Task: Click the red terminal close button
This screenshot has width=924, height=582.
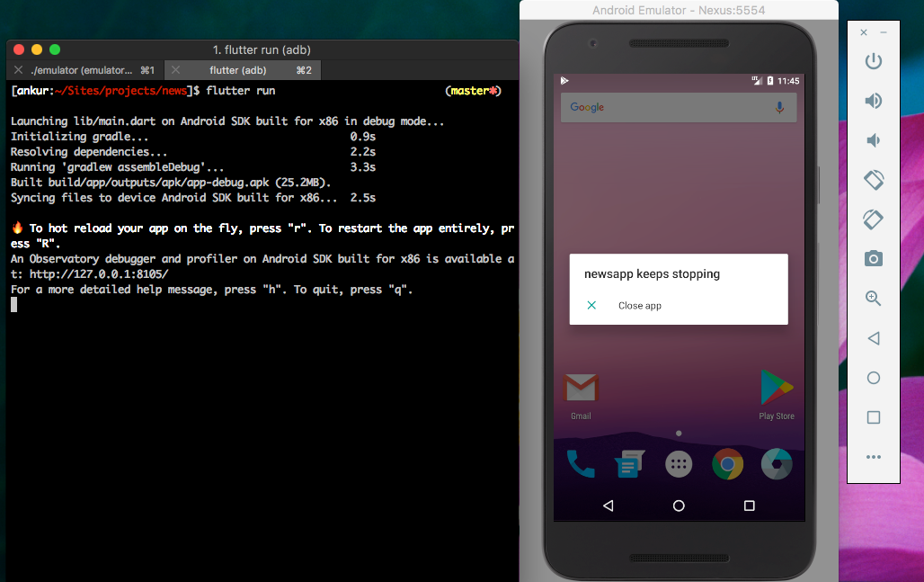Action: pos(19,49)
